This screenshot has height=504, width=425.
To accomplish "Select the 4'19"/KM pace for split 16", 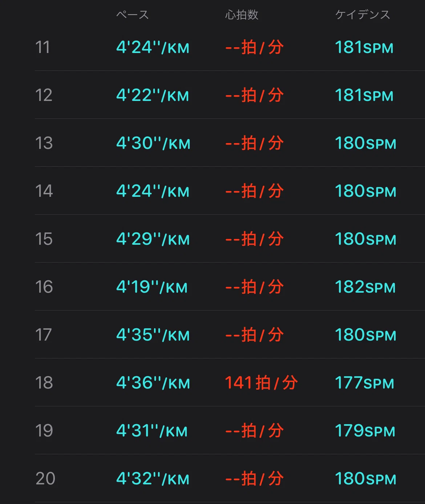I will (x=152, y=287).
